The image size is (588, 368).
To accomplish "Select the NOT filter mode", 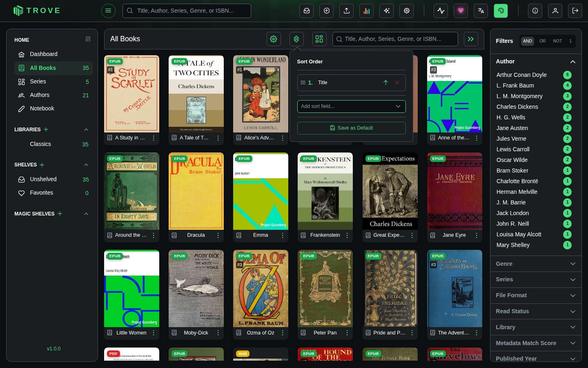I will coord(557,41).
